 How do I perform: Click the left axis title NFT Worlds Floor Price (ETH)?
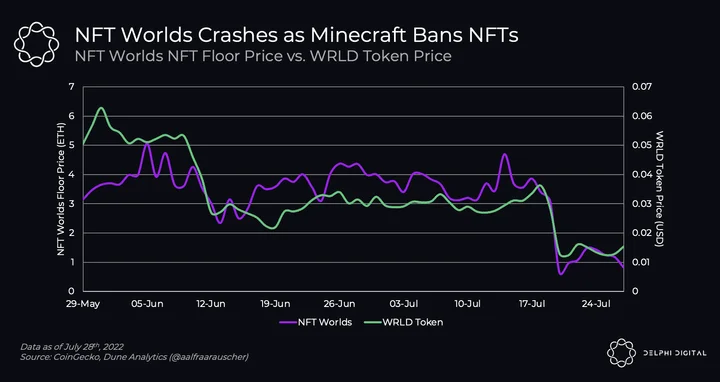pyautogui.click(x=61, y=189)
